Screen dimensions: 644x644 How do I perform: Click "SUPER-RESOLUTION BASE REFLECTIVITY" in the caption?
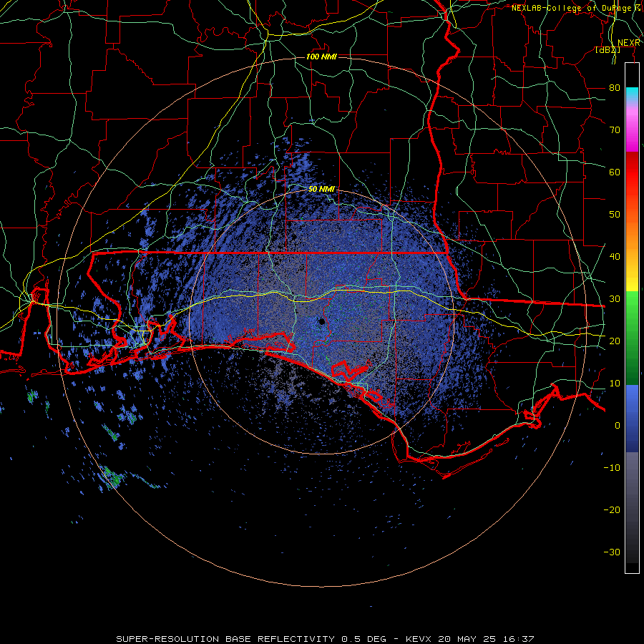click(225, 639)
